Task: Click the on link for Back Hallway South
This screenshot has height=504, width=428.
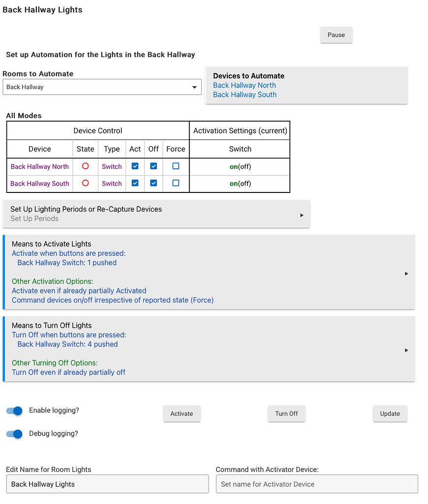Action: click(233, 183)
